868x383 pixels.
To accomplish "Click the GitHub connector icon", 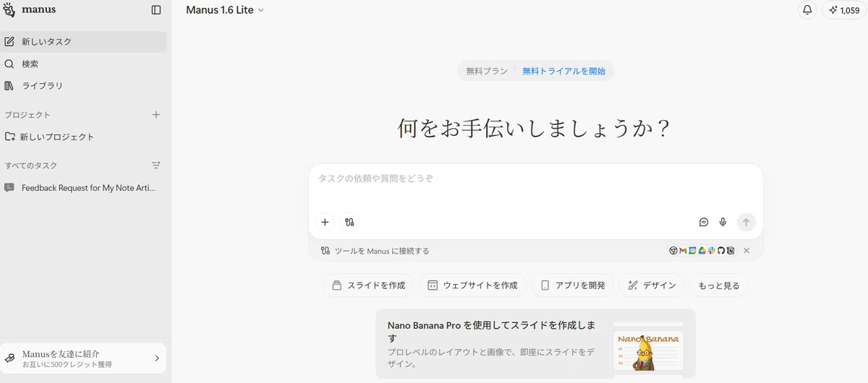I will point(721,251).
